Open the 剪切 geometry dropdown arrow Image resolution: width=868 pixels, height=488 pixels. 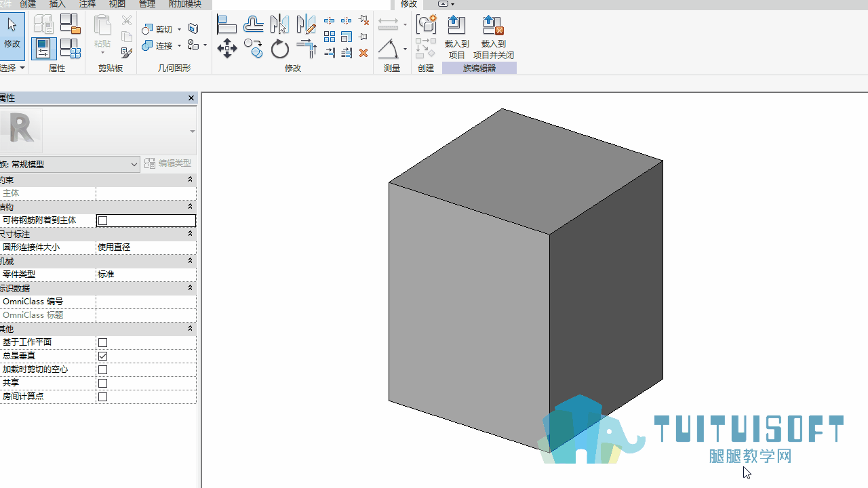click(179, 29)
